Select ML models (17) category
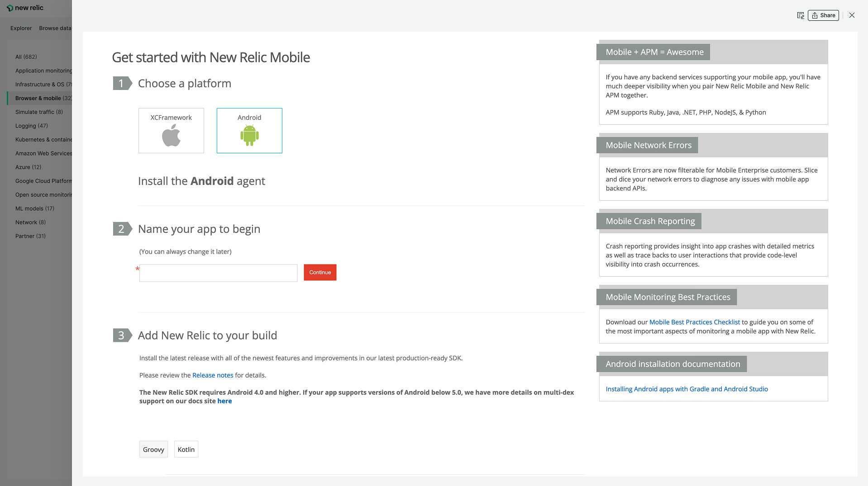This screenshot has height=486, width=868. [34, 208]
